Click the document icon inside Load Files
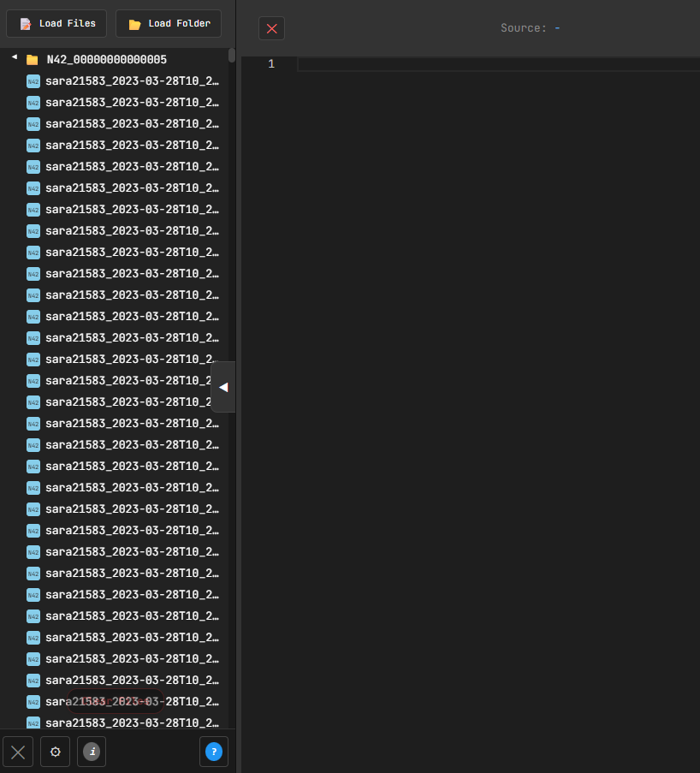The height and width of the screenshot is (773, 700). click(26, 24)
